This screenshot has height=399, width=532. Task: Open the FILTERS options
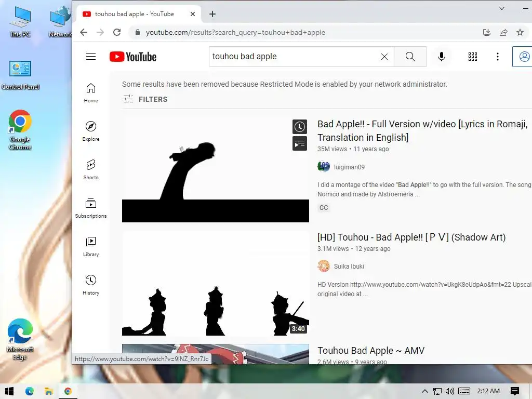[145, 99]
